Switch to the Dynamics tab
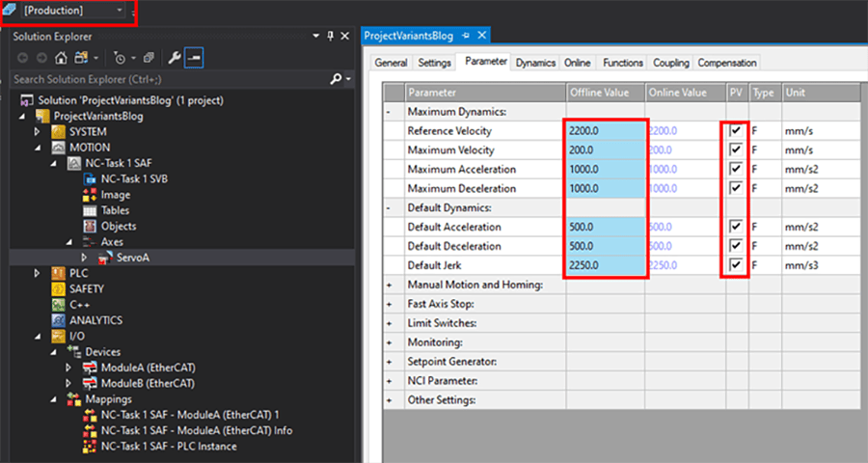The height and width of the screenshot is (463, 868). click(x=535, y=63)
